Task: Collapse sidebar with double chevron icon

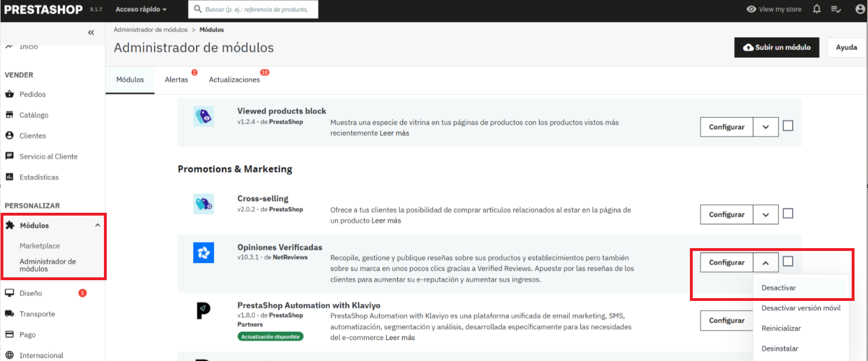Action: click(91, 33)
